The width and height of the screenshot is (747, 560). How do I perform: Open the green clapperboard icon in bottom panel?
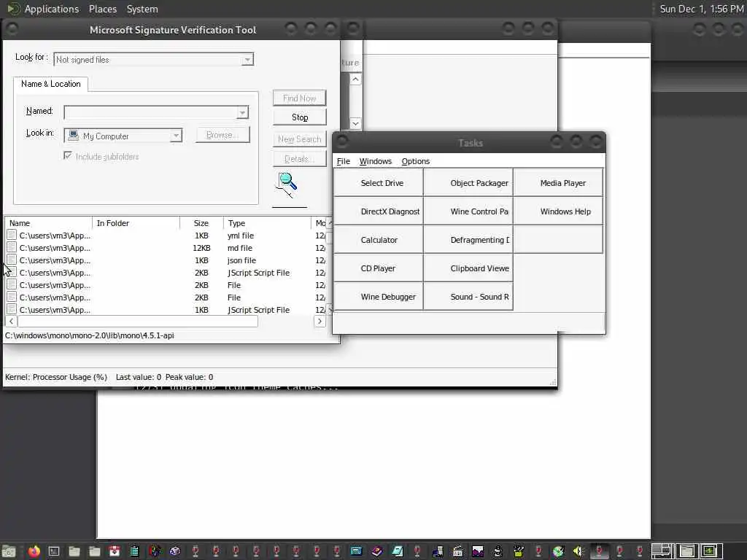pos(519,551)
